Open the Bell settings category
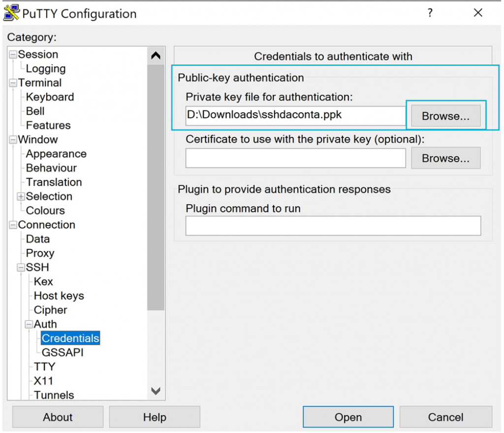Viewport: 504px width, 433px height. click(x=35, y=111)
